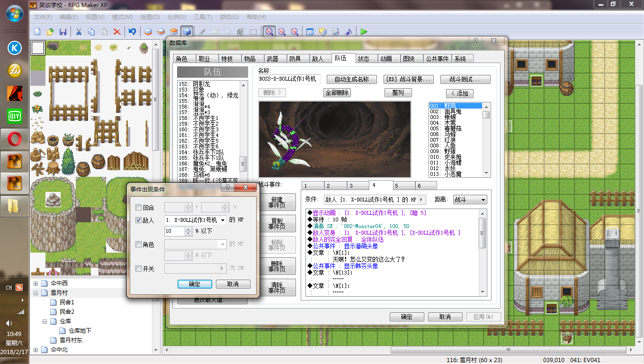
Task: Switch to the 公共事件 database tab
Action: tap(437, 59)
